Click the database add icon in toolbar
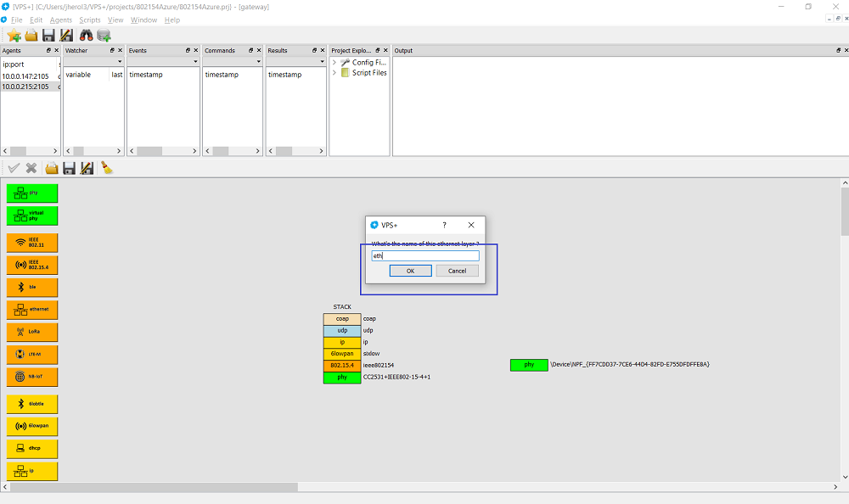The height and width of the screenshot is (504, 849). (x=104, y=35)
